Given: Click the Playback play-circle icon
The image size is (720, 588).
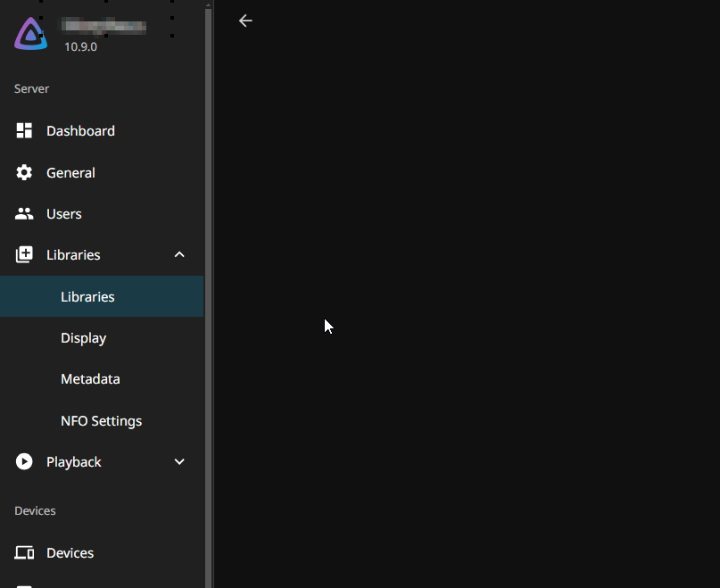Looking at the screenshot, I should 24,462.
